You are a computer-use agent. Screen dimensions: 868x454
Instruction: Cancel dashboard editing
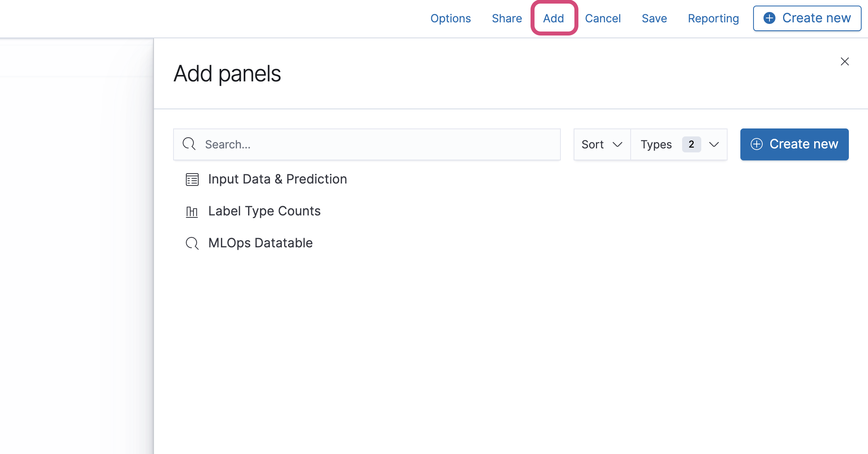click(603, 18)
